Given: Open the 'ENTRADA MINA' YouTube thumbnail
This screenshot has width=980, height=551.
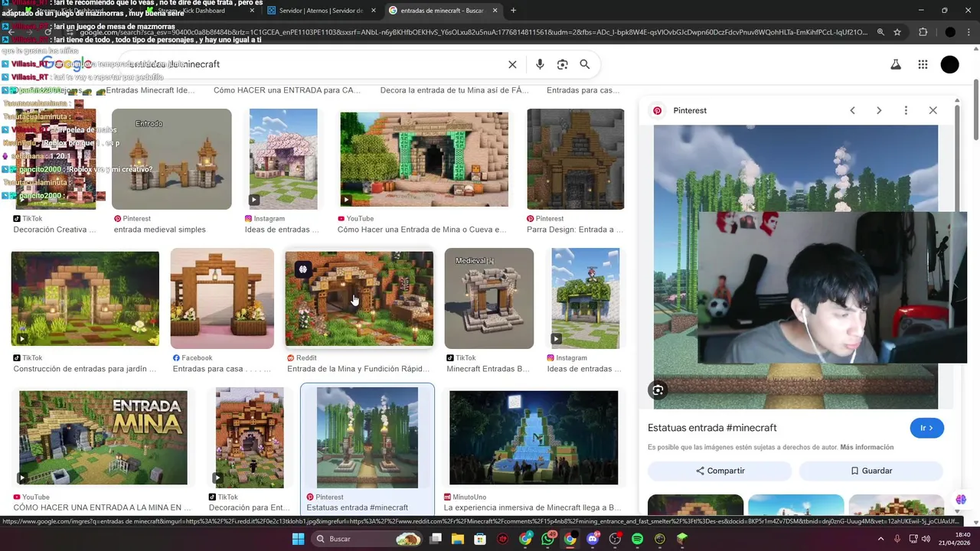Looking at the screenshot, I should [x=103, y=438].
